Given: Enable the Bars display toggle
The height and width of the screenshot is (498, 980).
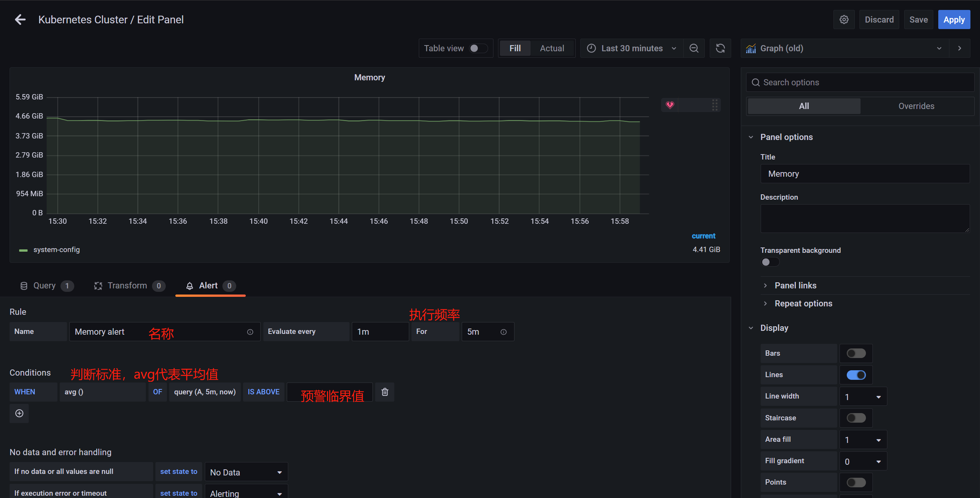Looking at the screenshot, I should 856,353.
